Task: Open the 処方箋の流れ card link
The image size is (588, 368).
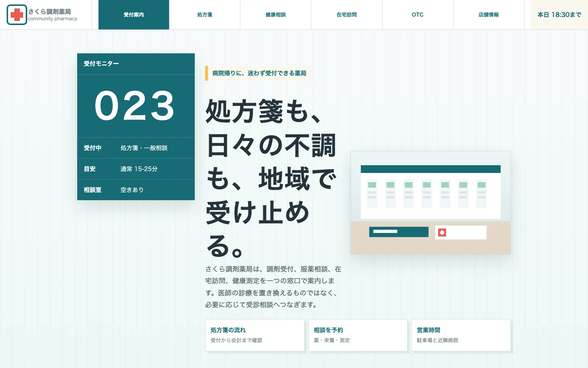Action: click(255, 335)
